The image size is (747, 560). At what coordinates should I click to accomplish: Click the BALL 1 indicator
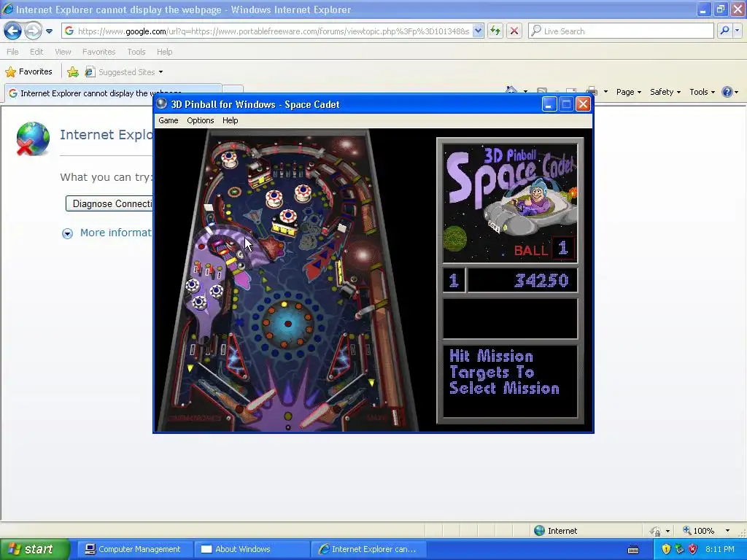click(543, 249)
